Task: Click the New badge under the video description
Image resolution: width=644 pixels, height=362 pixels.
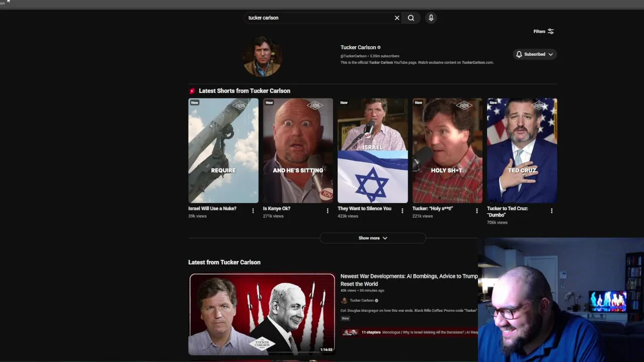Action: coord(345,318)
